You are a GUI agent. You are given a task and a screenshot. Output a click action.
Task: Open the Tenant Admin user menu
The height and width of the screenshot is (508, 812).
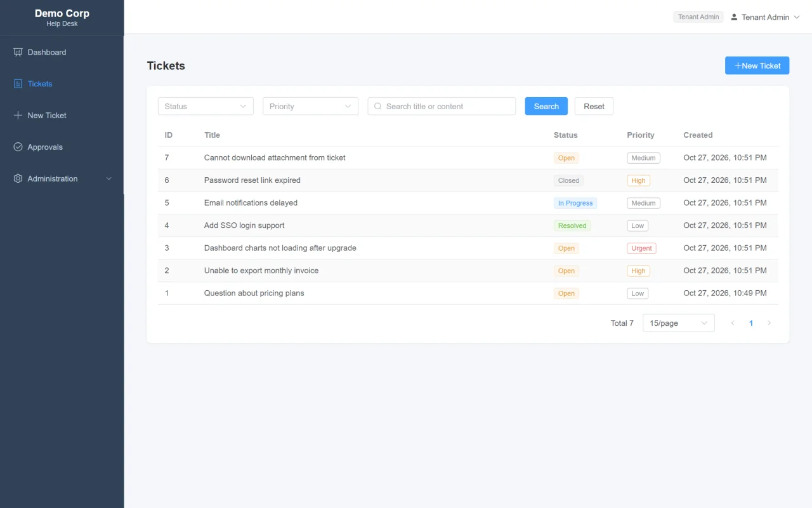[x=764, y=17]
